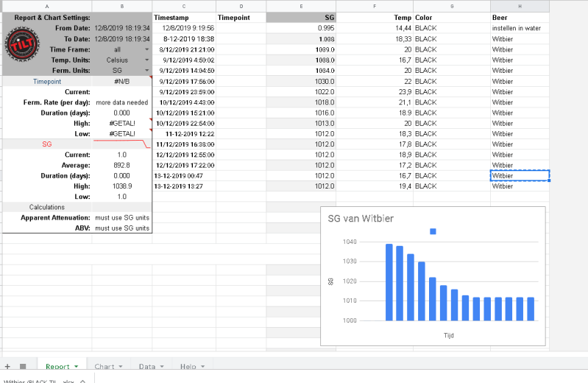Click the blue legend marker in chart
The width and height of the screenshot is (588, 383).
point(433,231)
